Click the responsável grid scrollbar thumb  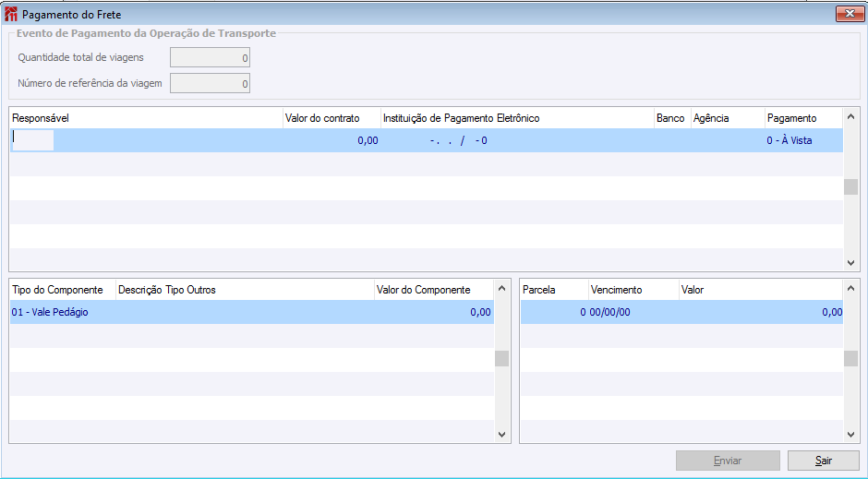[850, 187]
